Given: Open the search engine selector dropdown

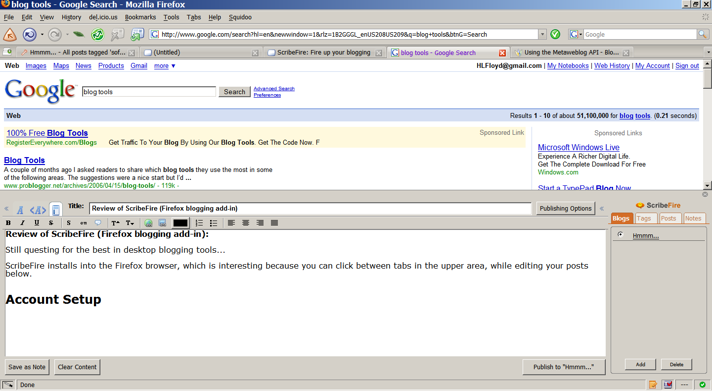Looking at the screenshot, I should click(575, 35).
